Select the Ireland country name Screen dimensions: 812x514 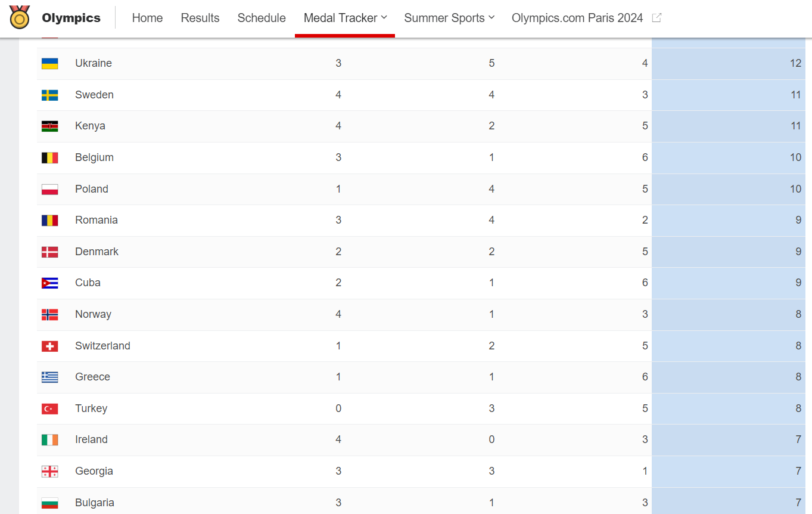91,439
